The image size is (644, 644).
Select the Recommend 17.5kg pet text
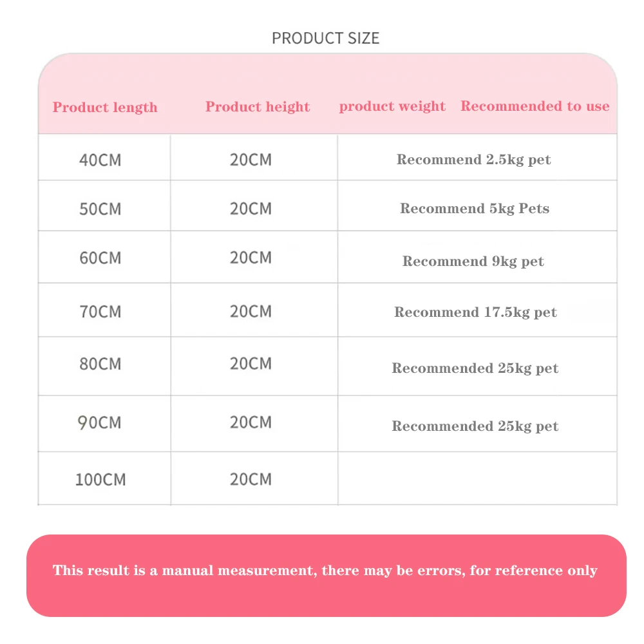click(475, 312)
